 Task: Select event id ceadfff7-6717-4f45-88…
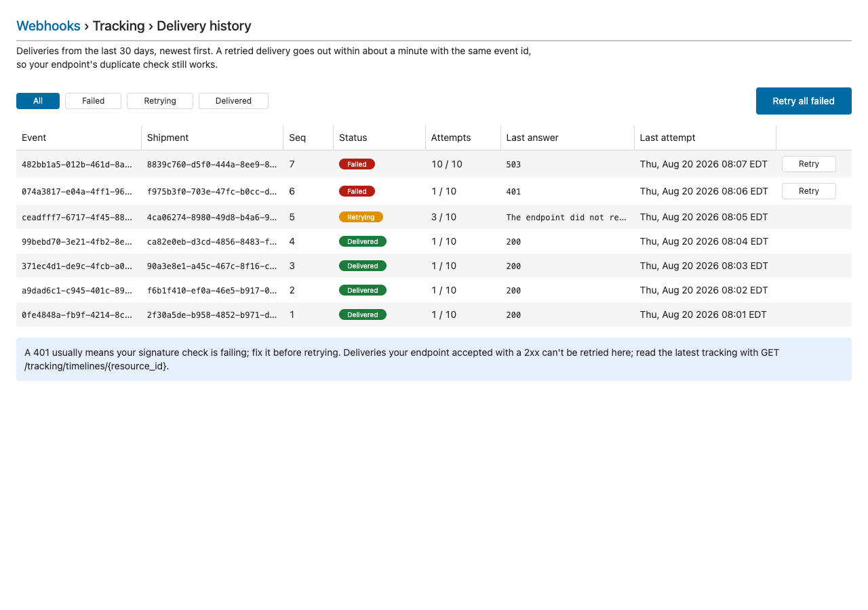(77, 217)
